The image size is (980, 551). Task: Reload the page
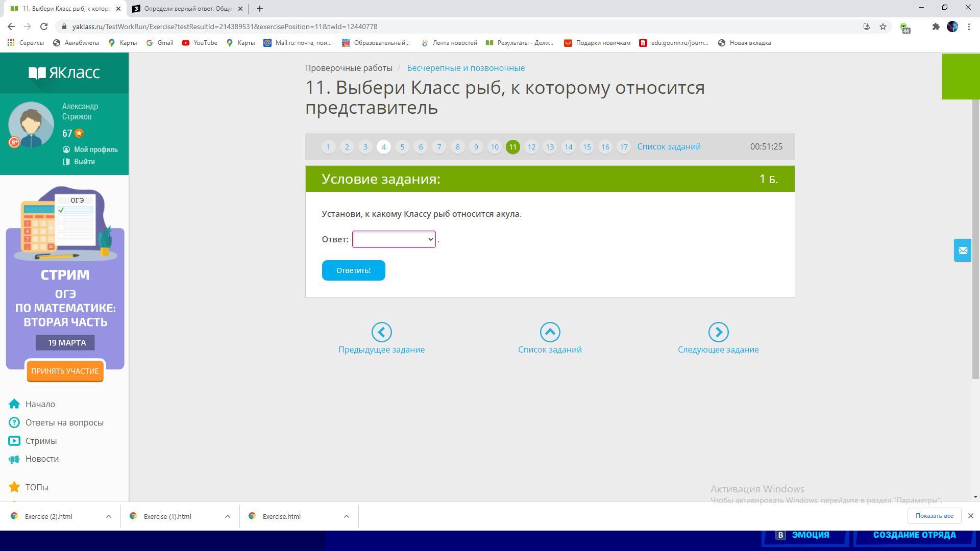point(44,27)
